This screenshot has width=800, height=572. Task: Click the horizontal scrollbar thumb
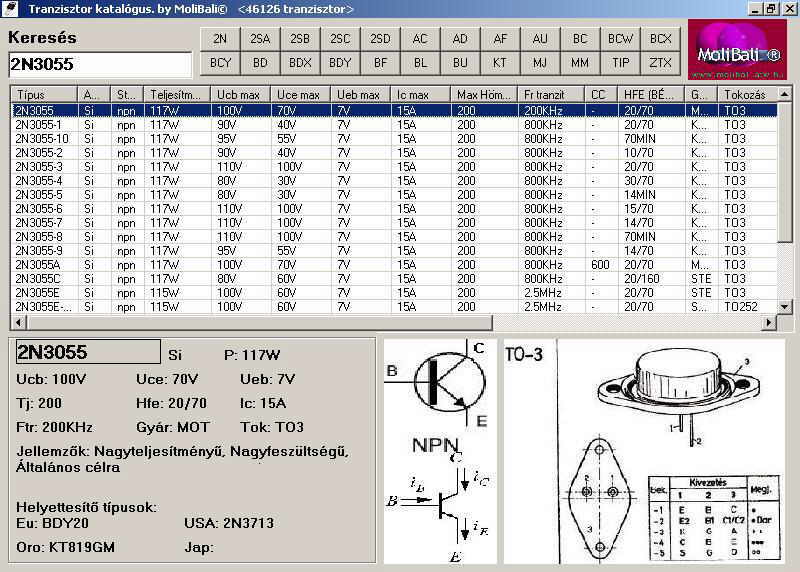tap(259, 322)
